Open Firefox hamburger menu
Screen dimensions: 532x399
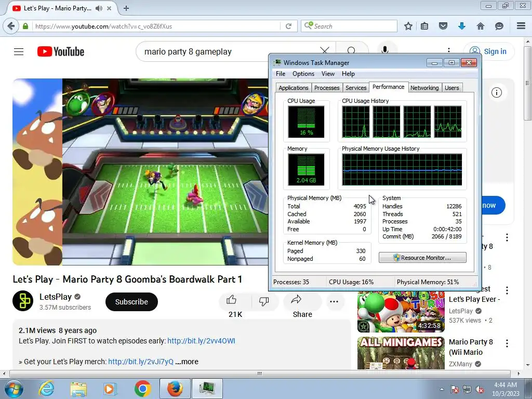click(521, 26)
